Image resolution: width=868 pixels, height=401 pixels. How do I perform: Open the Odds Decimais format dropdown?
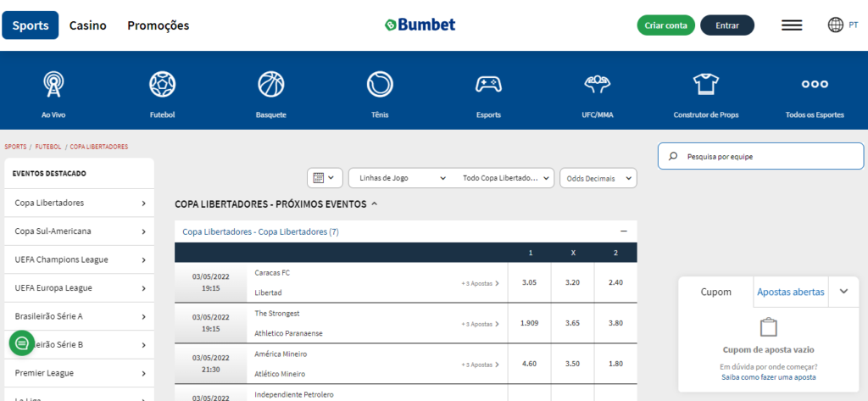(600, 178)
